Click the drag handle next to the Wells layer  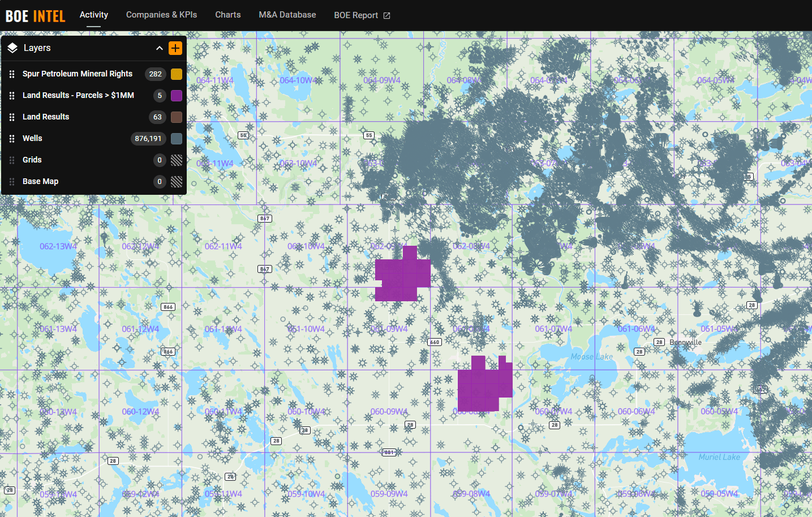(x=12, y=138)
